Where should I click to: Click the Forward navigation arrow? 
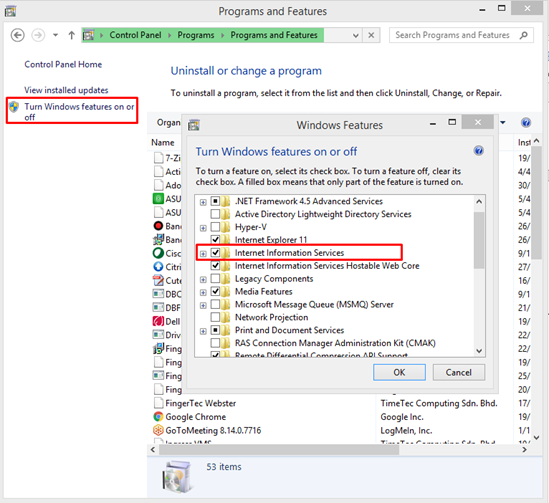(38, 35)
